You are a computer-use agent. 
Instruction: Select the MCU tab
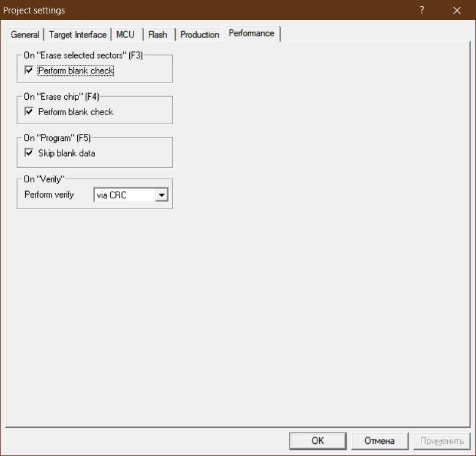(126, 35)
